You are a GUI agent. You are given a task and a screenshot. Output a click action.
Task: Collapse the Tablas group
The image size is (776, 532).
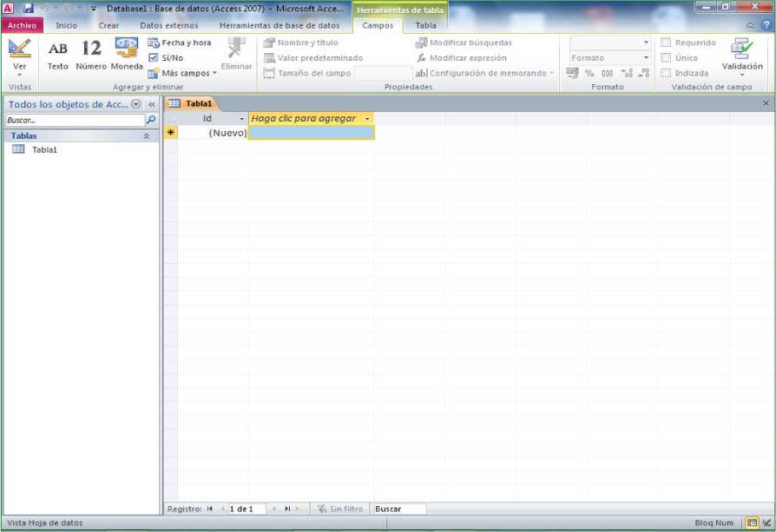[x=147, y=135]
